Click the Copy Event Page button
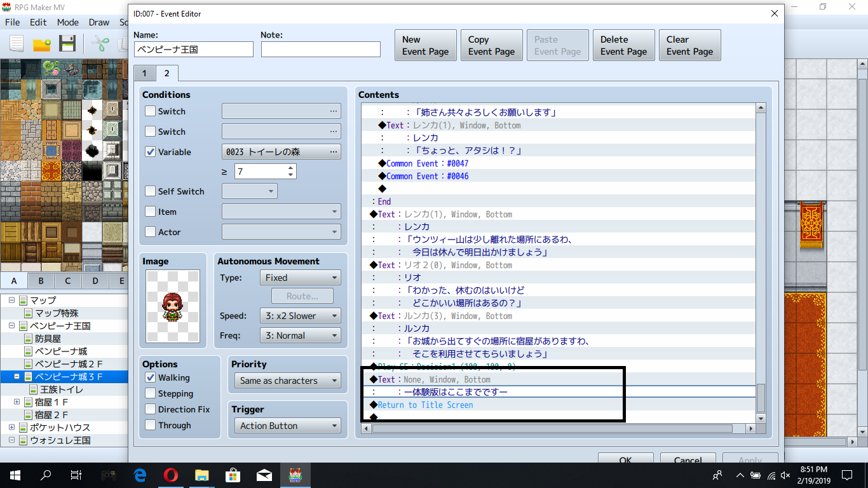 coord(492,45)
